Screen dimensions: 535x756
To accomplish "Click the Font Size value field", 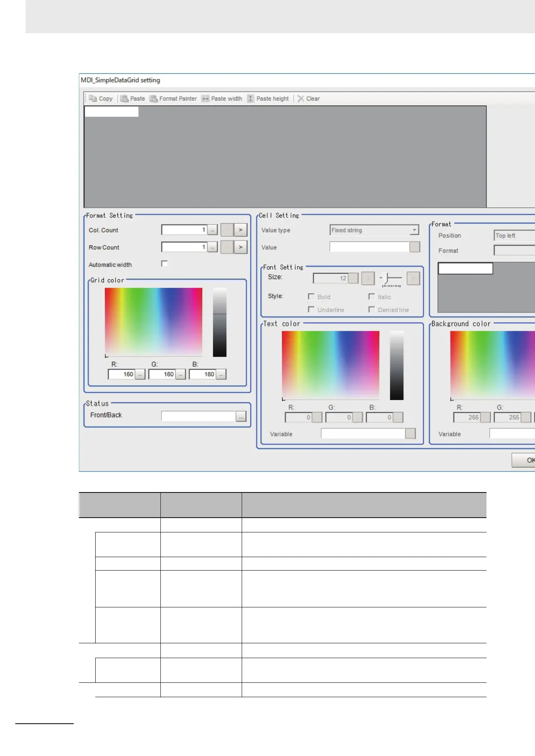I will pos(331,278).
